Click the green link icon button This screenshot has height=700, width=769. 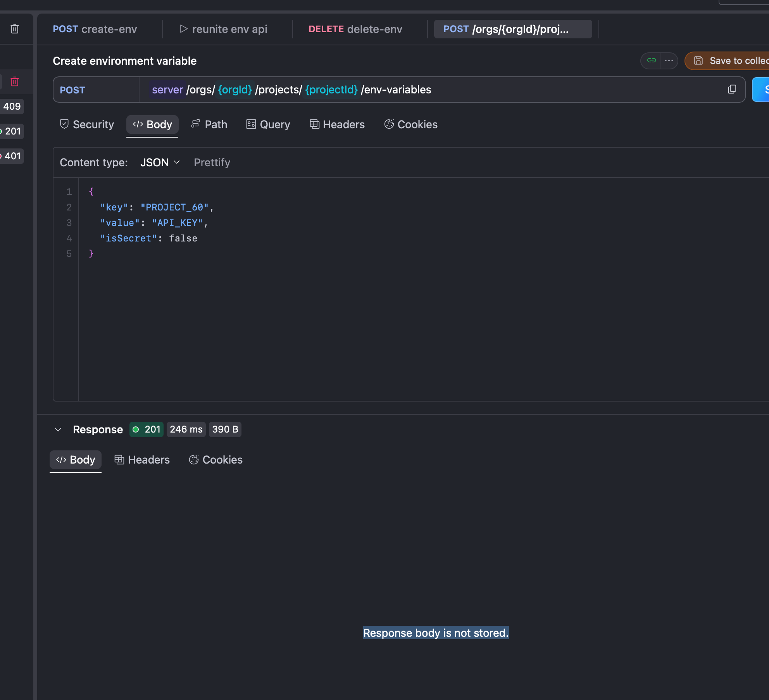(651, 61)
